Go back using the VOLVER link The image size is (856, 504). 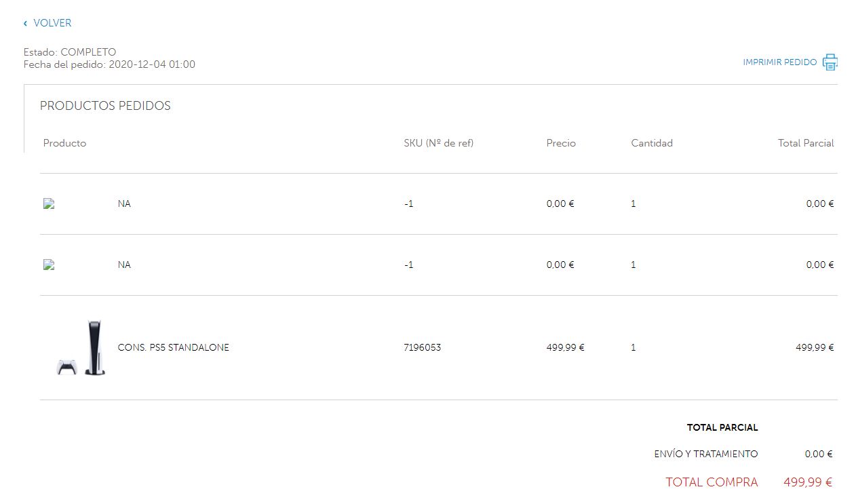point(52,23)
